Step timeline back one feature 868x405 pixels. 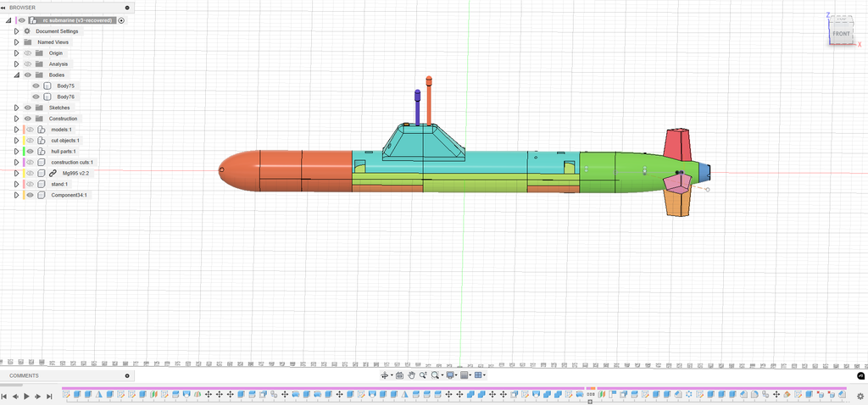click(x=15, y=397)
